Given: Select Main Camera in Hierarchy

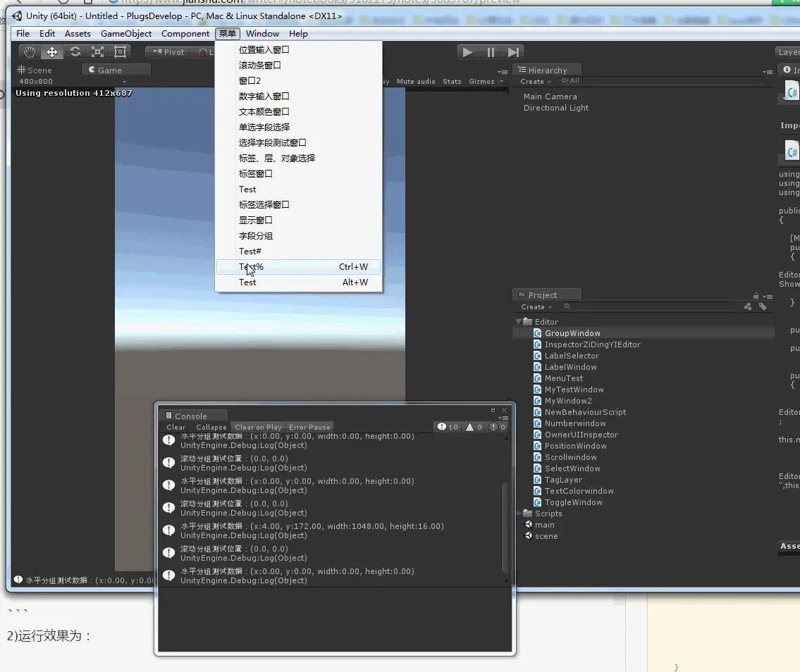Looking at the screenshot, I should pos(550,97).
